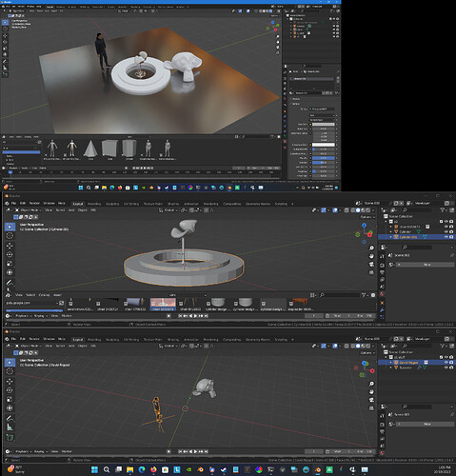
Task: Expand Playback dropdown in middle window timeline
Action: [x=23, y=316]
